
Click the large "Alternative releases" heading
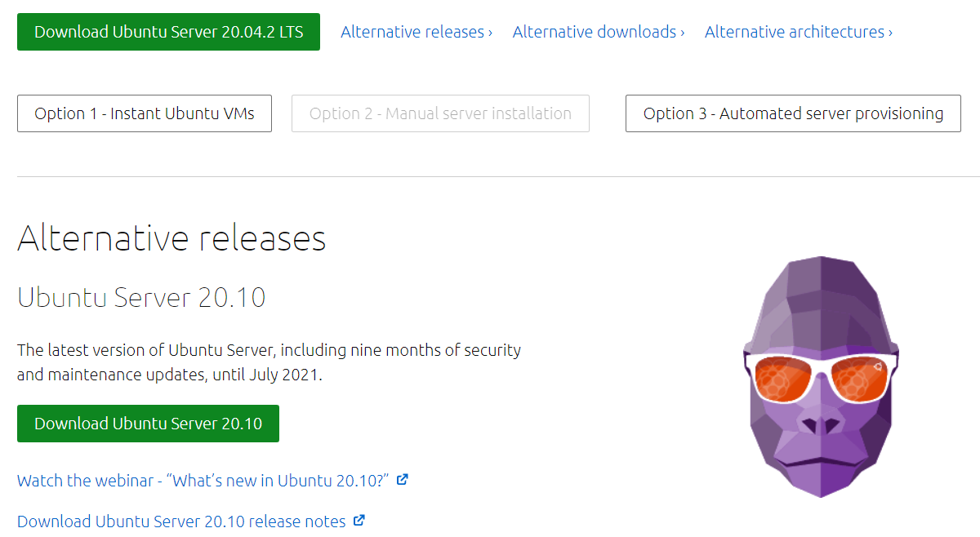pyautogui.click(x=171, y=238)
